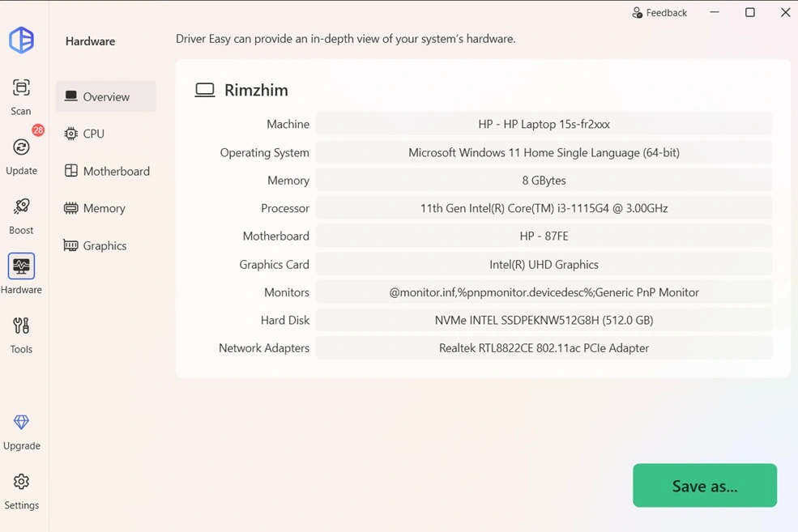
Task: Click the Graphics Card row label
Action: point(275,265)
